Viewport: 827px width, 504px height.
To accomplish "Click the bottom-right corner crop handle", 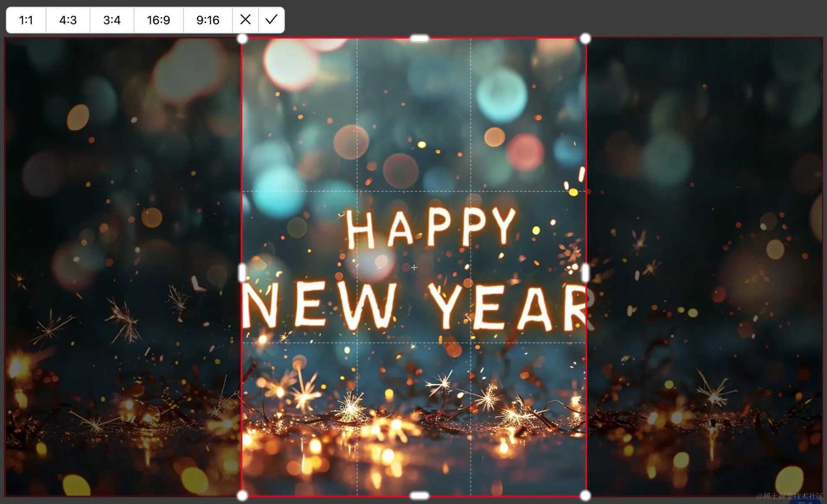I will (x=585, y=496).
